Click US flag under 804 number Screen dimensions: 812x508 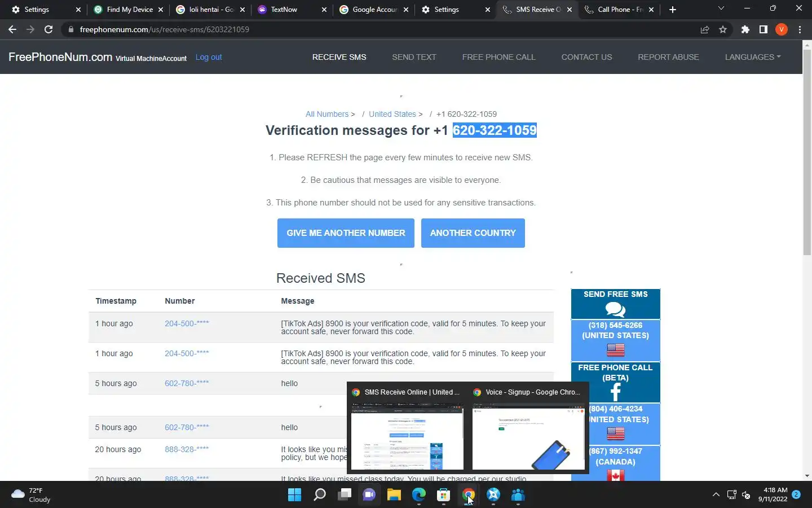tap(615, 433)
